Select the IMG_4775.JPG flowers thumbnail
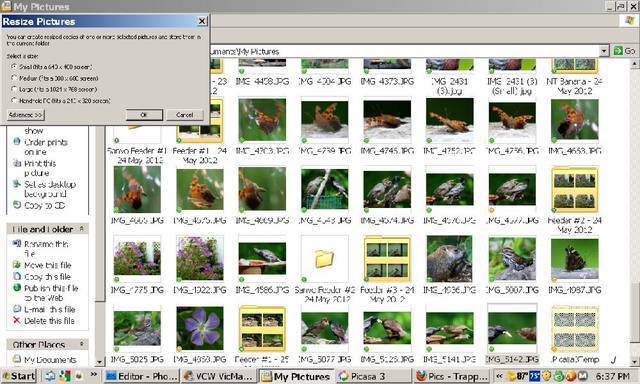Image resolution: width=640 pixels, height=384 pixels. pyautogui.click(x=137, y=259)
